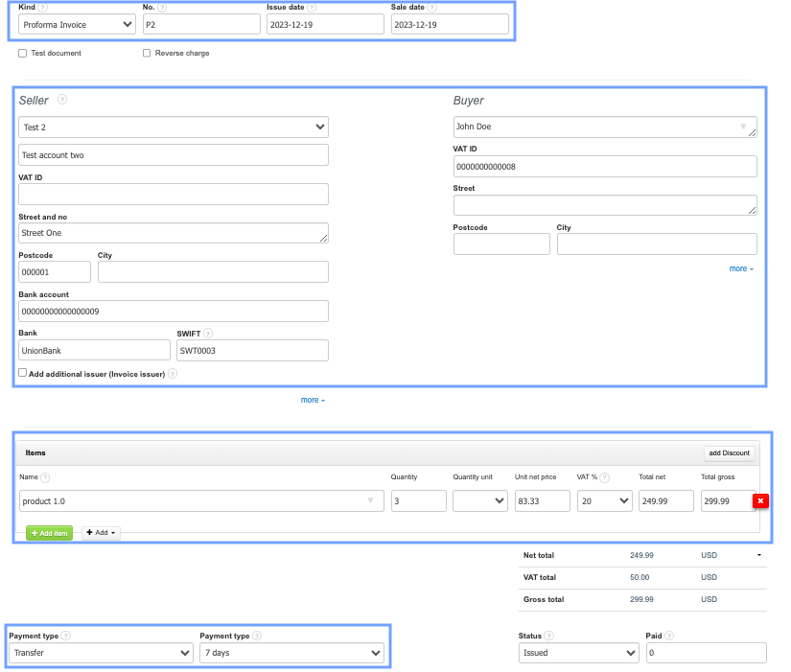Expand more fields under Buyer section
791x672 pixels.
pos(741,268)
